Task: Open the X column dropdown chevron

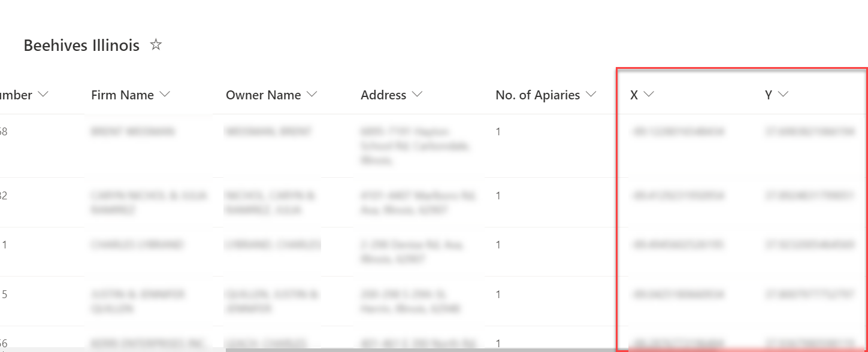Action: point(648,95)
